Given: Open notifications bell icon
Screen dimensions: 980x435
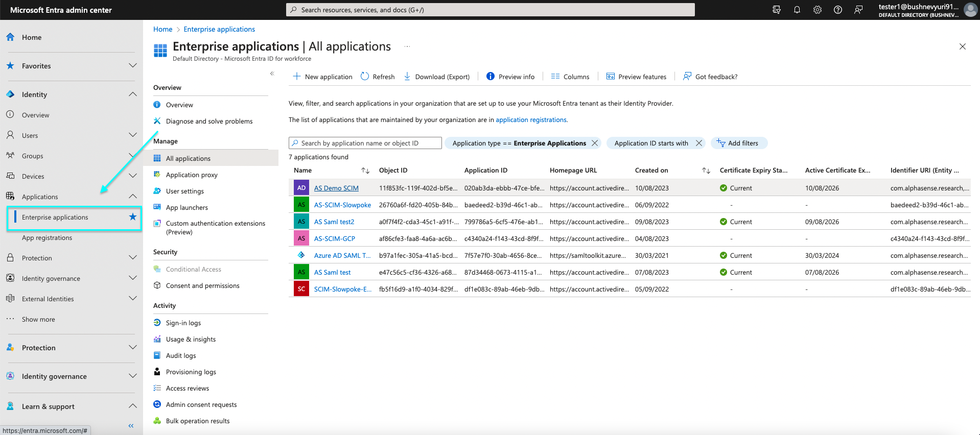Looking at the screenshot, I should [x=797, y=10].
